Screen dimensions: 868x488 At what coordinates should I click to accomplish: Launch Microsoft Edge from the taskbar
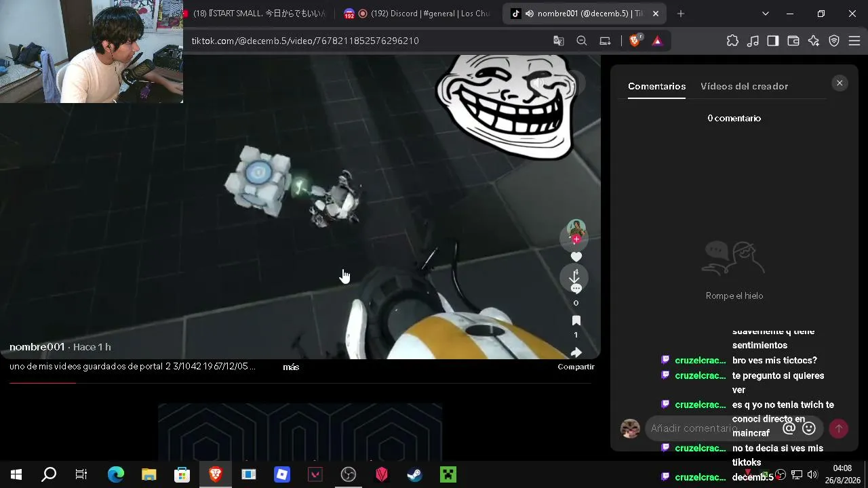pyautogui.click(x=115, y=474)
